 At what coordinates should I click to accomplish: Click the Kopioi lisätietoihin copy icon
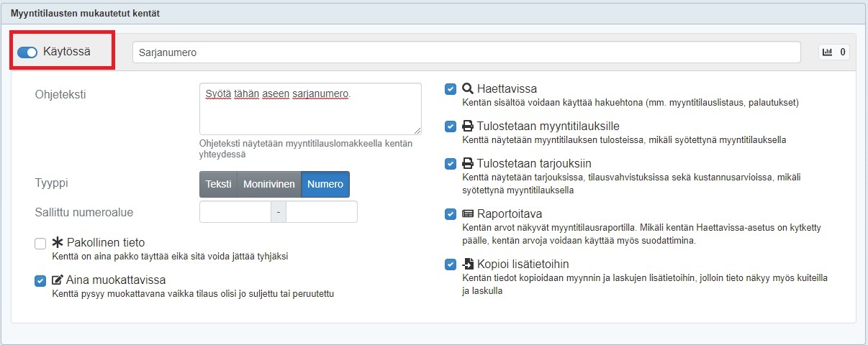click(468, 264)
